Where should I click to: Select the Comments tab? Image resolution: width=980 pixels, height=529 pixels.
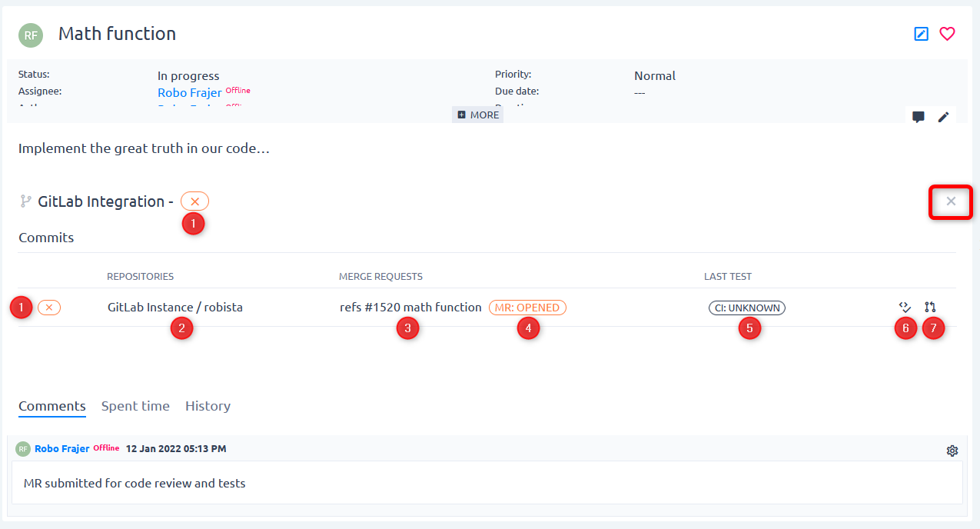click(52, 406)
